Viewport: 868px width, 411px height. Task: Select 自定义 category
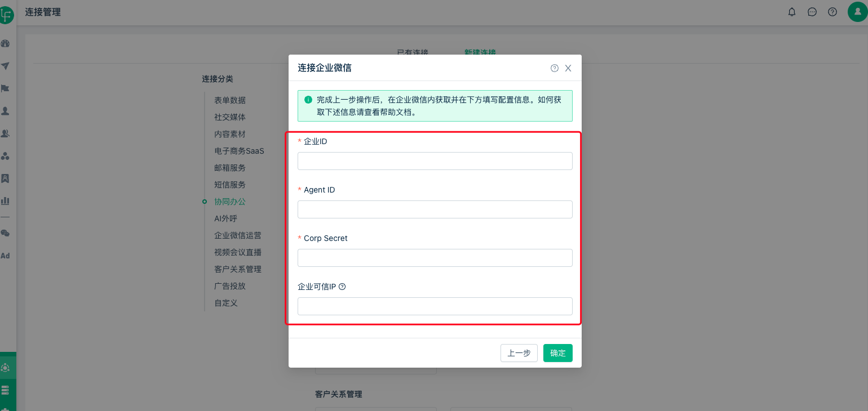pyautogui.click(x=226, y=303)
